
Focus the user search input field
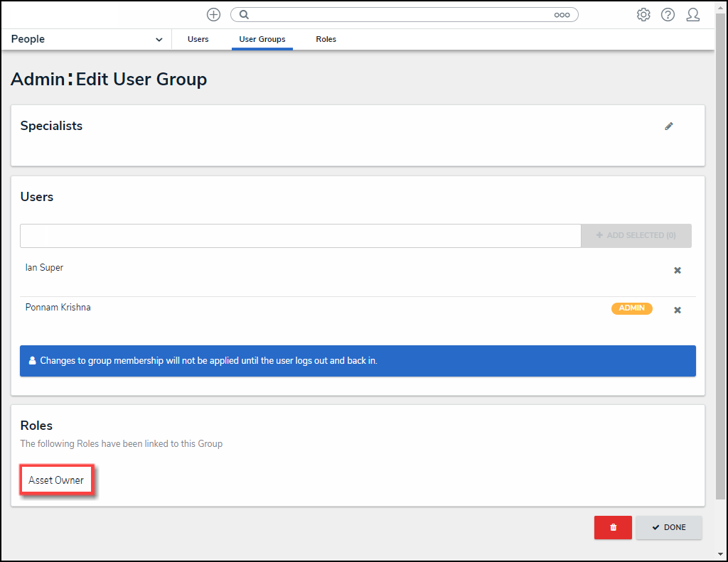300,236
